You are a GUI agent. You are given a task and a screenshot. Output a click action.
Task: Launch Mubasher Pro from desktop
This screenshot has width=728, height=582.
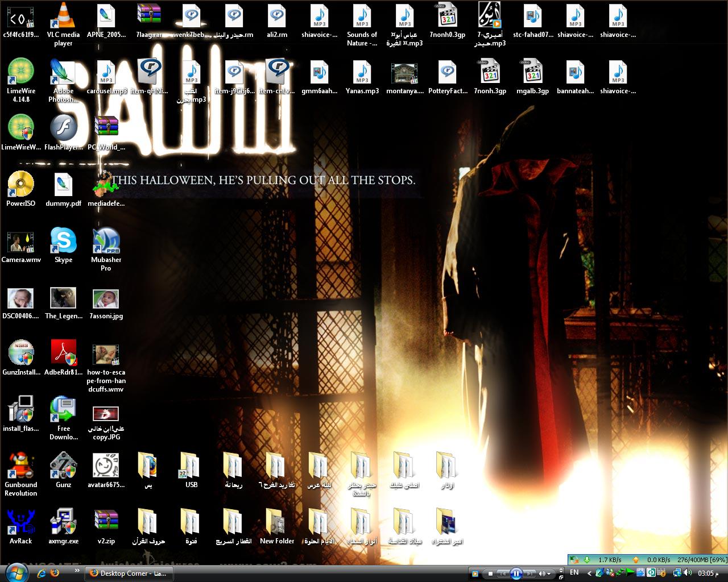pyautogui.click(x=106, y=250)
